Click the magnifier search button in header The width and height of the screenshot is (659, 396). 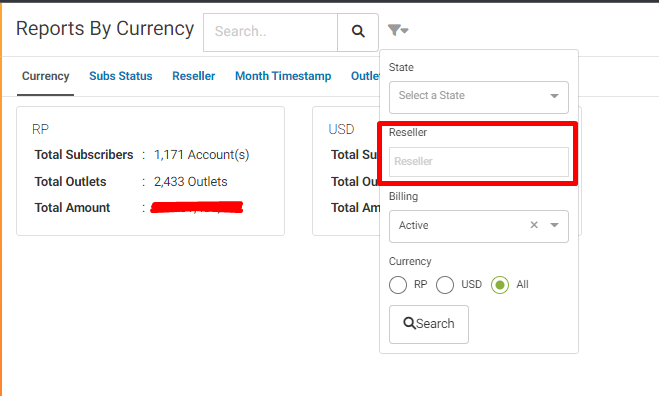click(x=358, y=32)
